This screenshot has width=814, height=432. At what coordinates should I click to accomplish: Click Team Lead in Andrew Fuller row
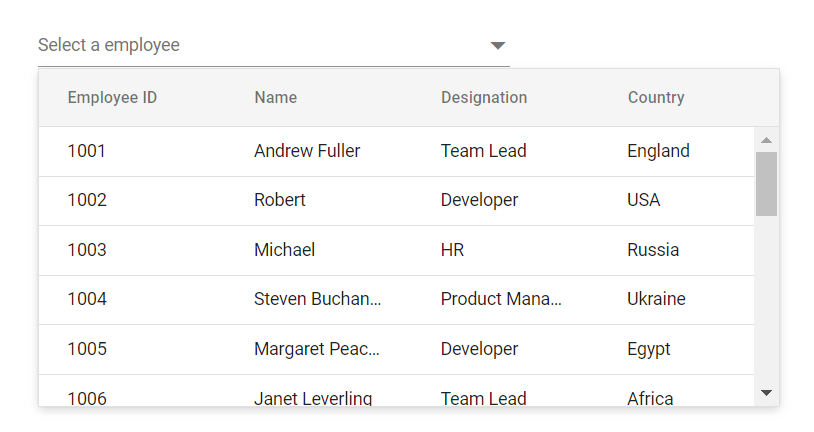483,151
